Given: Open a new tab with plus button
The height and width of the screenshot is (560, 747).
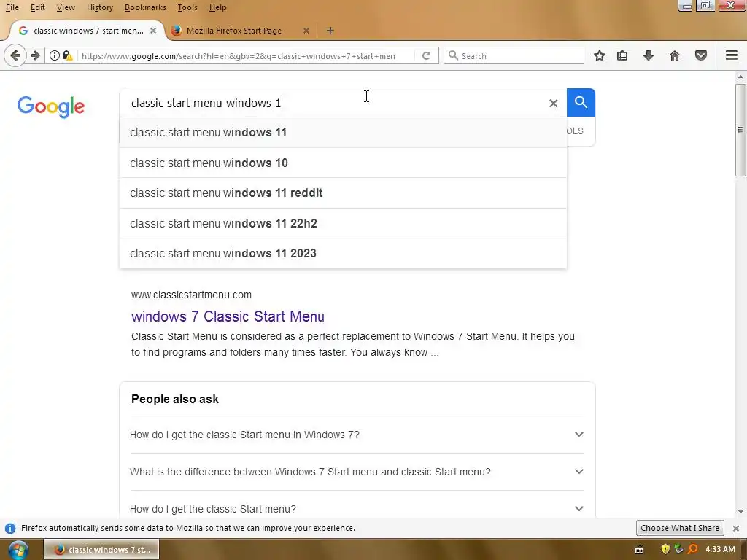Looking at the screenshot, I should 330,31.
